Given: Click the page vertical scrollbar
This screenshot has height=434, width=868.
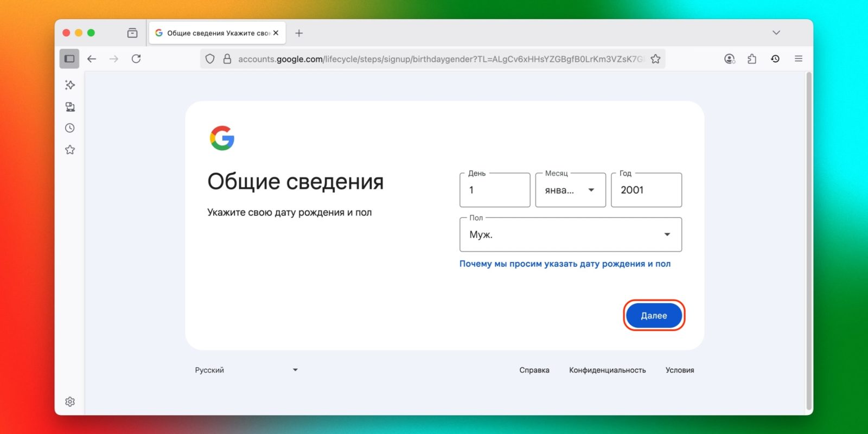Looking at the screenshot, I should point(809,241).
